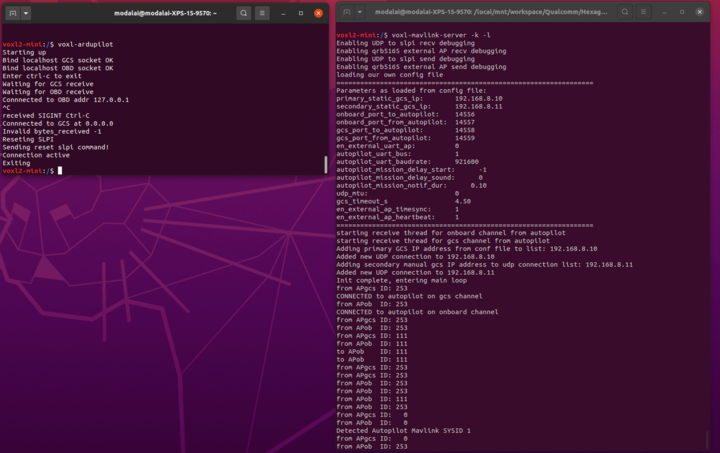The image size is (720, 453).
Task: Click 'Sending reset slpi command!' line
Action: tap(56, 147)
